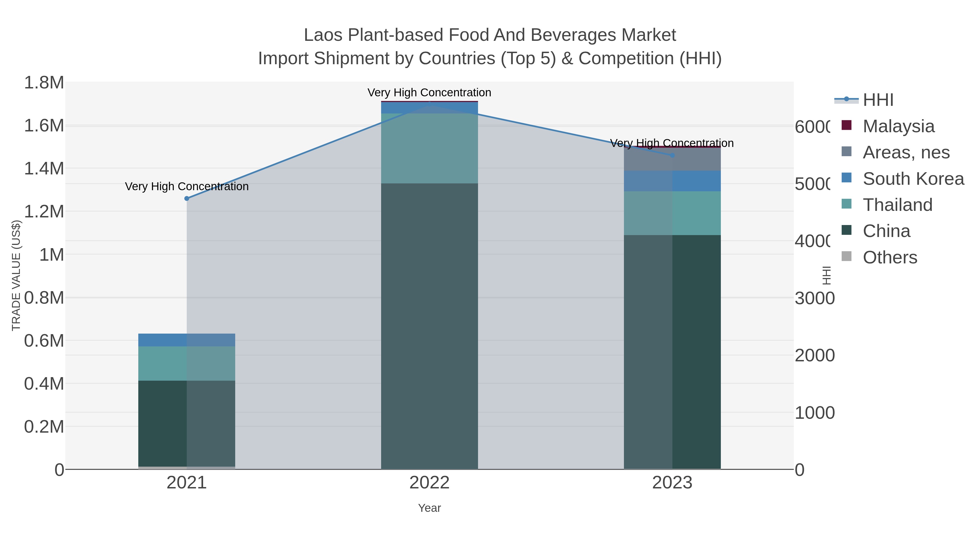This screenshot has height=551, width=980.
Task: Click the 1M y-axis tick label
Action: (52, 254)
